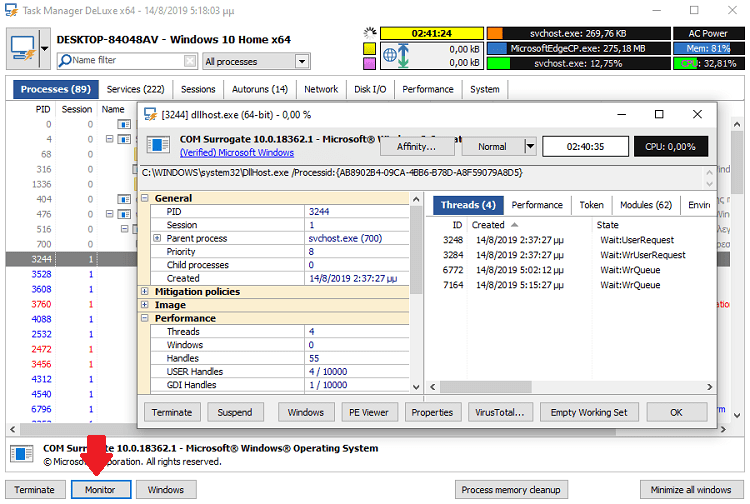
Task: Open PE Viewer
Action: click(x=369, y=412)
